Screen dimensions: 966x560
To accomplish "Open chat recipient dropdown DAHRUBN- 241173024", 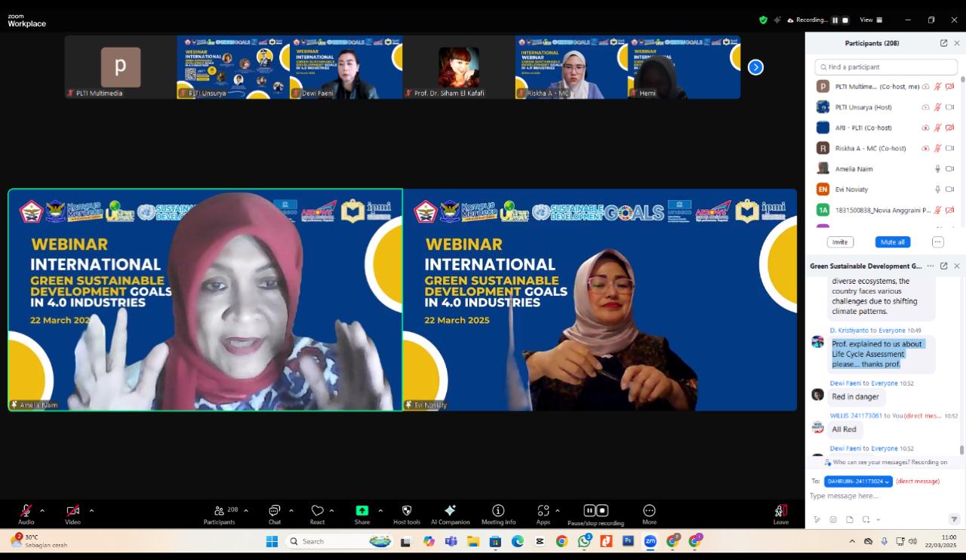I will point(858,481).
